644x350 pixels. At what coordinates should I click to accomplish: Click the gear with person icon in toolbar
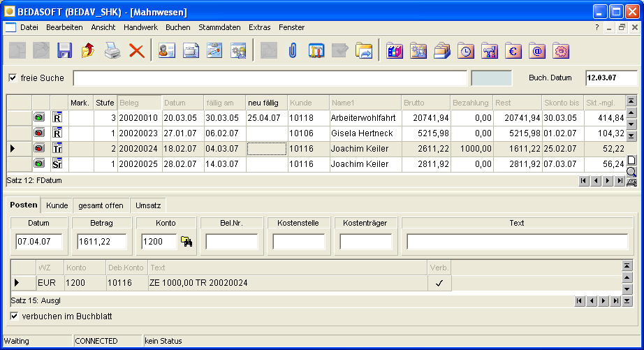(238, 51)
